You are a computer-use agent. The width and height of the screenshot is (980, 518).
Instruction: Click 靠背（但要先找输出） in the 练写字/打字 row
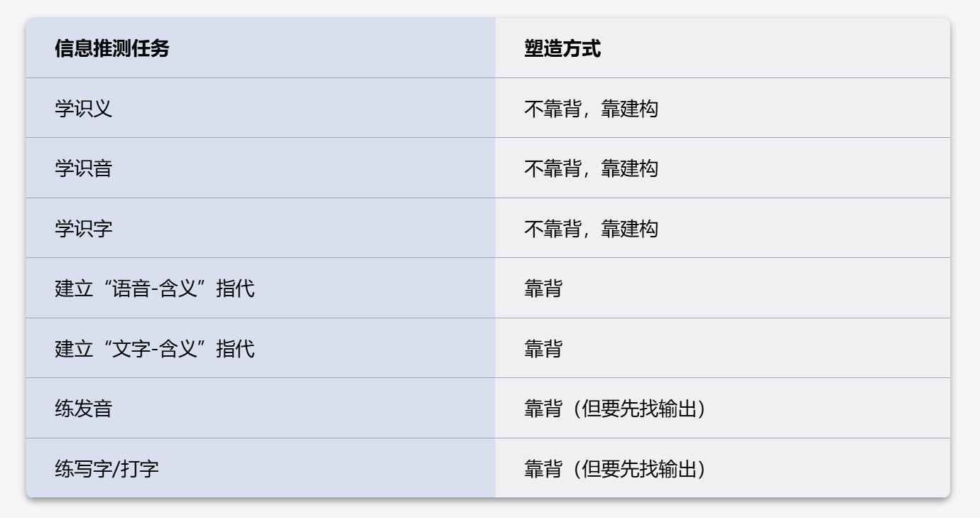(x=615, y=469)
